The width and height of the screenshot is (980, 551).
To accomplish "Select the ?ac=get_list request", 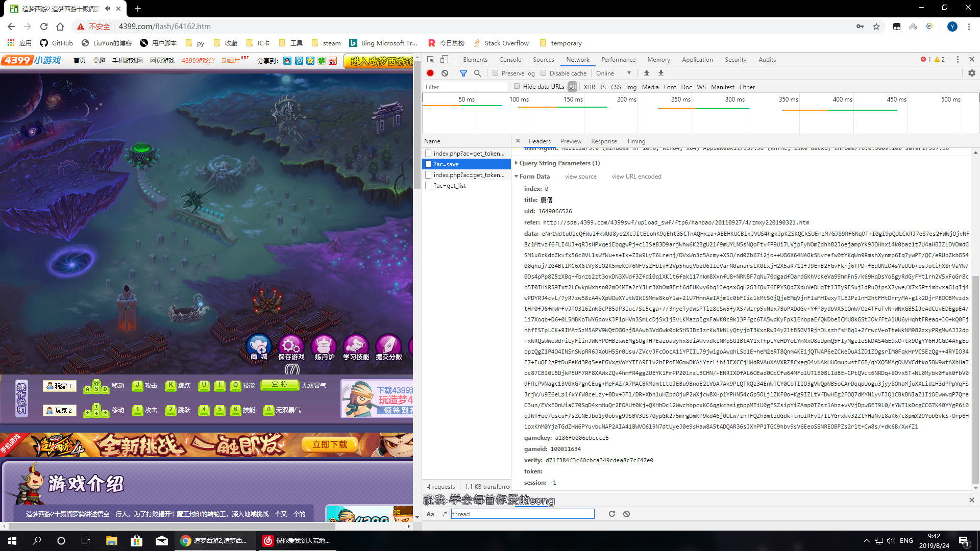I will pyautogui.click(x=467, y=185).
